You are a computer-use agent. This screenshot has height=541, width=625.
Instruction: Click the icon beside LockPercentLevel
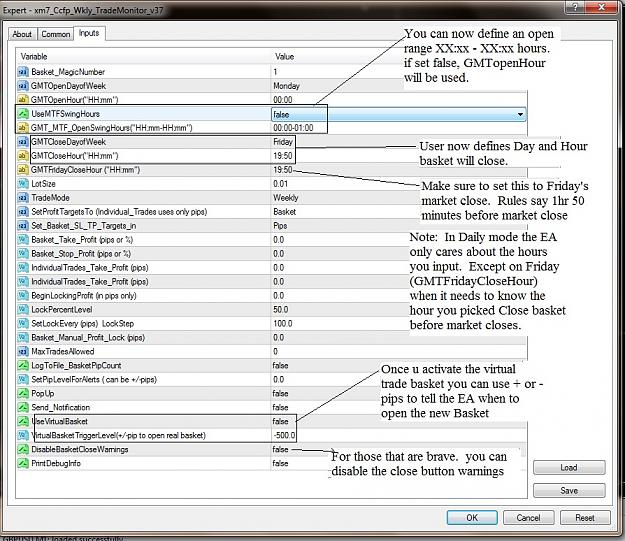point(23,309)
